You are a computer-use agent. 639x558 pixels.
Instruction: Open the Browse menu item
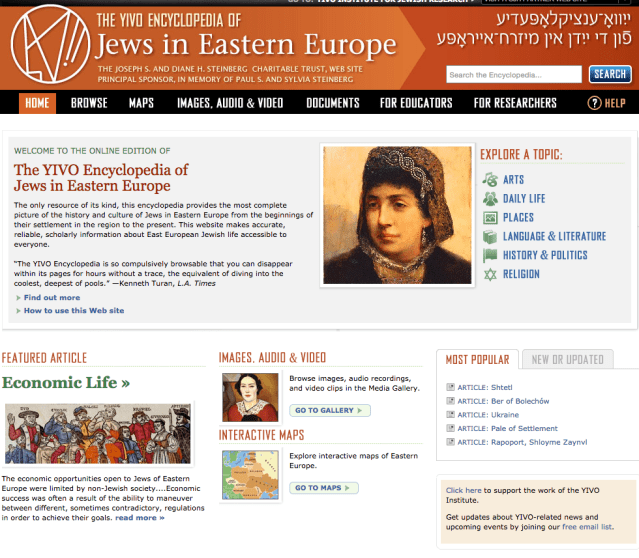(x=89, y=103)
